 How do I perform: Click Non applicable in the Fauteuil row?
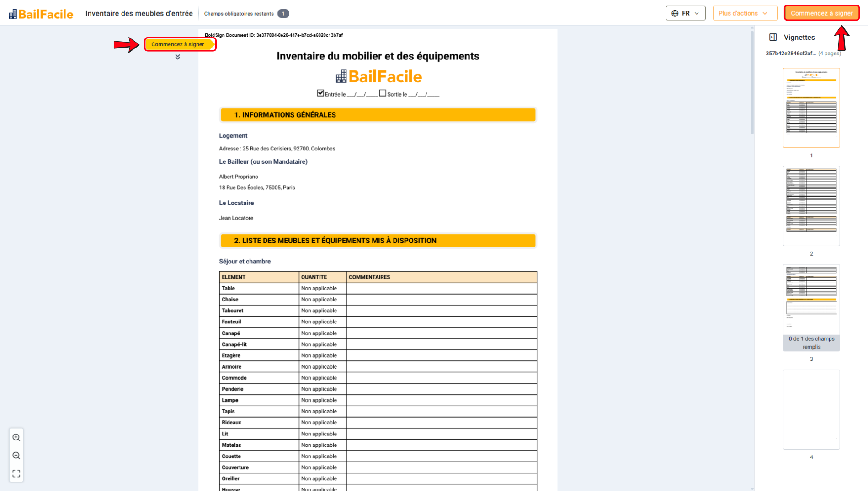click(x=319, y=322)
